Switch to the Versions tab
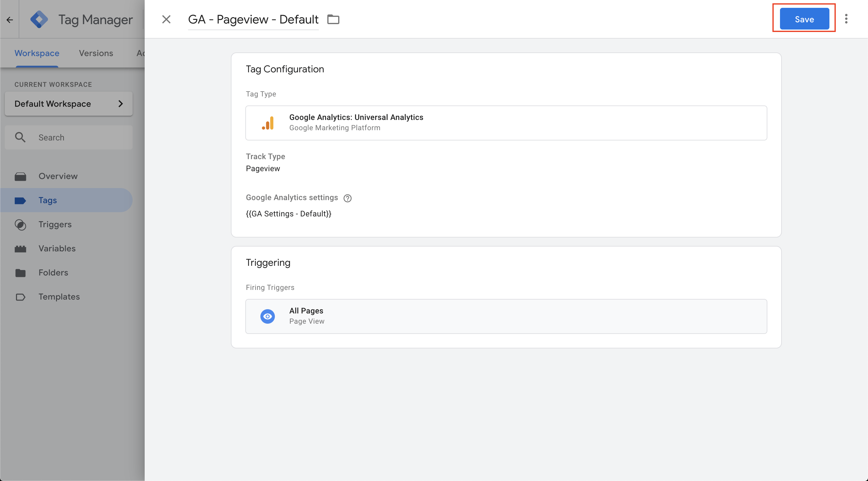Viewport: 868px width, 481px height. (96, 53)
